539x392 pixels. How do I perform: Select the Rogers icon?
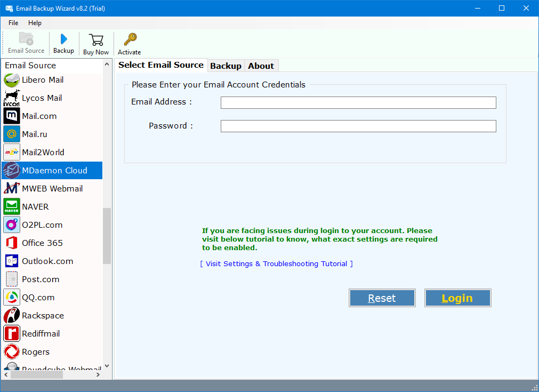pos(11,352)
